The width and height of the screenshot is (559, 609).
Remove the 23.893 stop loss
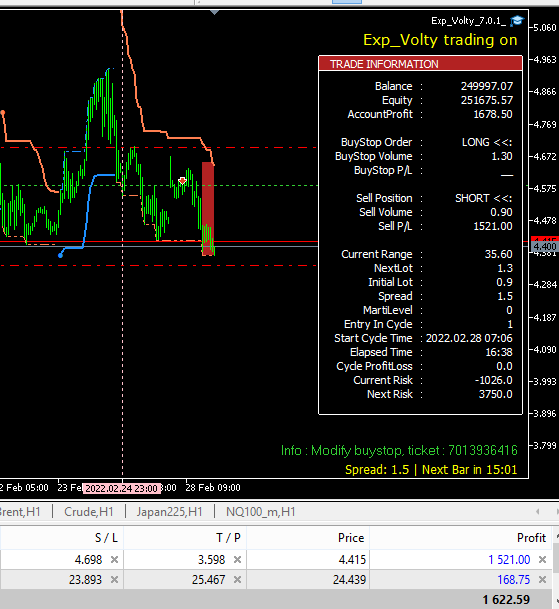coord(114,580)
